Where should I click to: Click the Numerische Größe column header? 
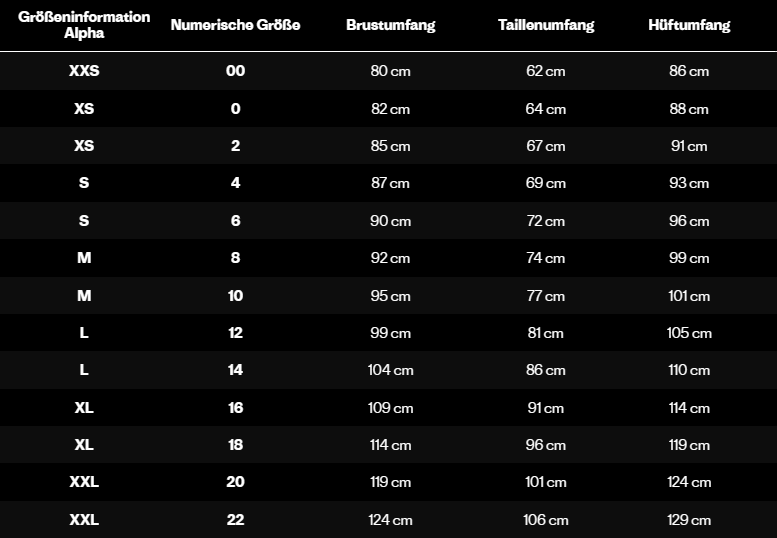[235, 25]
